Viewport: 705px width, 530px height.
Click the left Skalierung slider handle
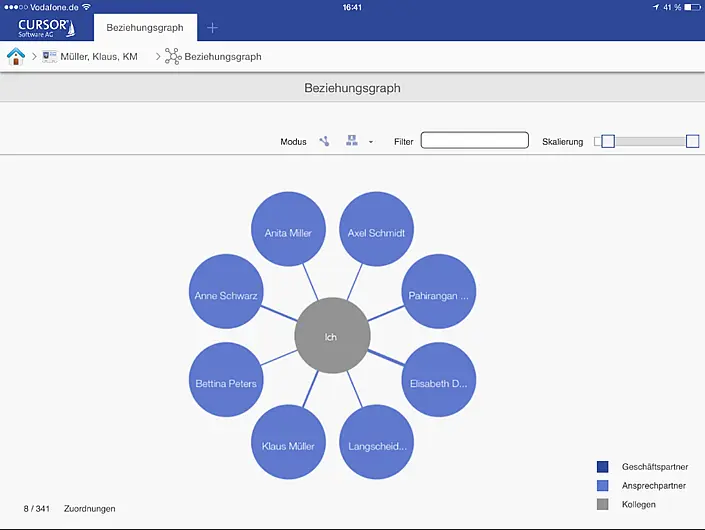pos(607,141)
